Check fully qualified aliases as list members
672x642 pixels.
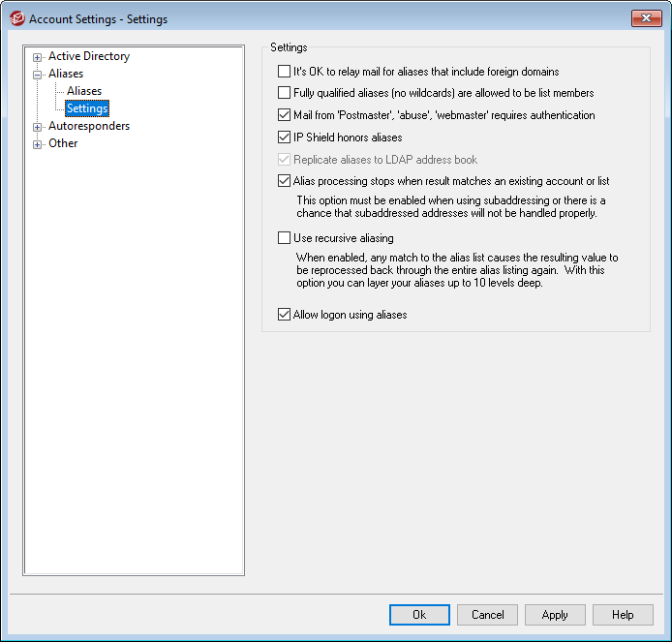pyautogui.click(x=285, y=94)
